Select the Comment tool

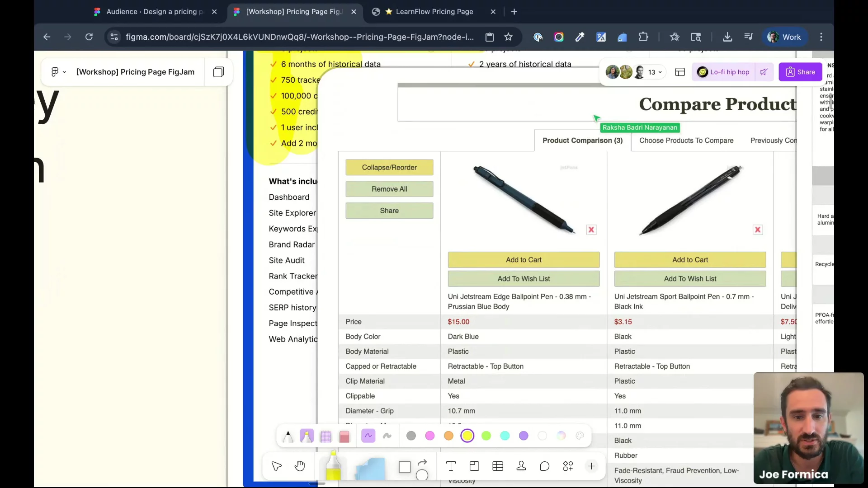coord(545,466)
